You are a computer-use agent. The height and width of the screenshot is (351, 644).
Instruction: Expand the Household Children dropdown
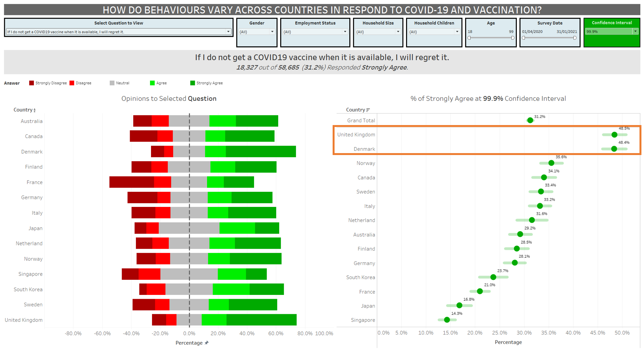point(457,32)
